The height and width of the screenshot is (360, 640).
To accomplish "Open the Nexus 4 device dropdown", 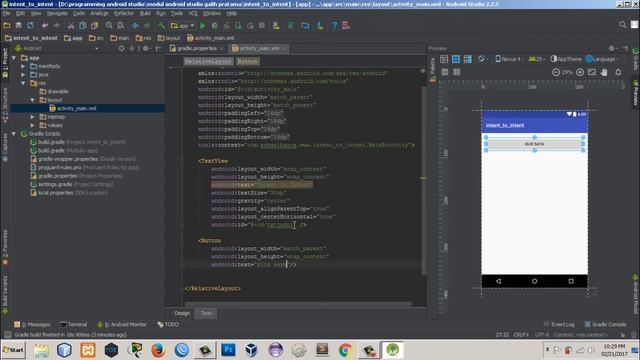I will pyautogui.click(x=509, y=59).
